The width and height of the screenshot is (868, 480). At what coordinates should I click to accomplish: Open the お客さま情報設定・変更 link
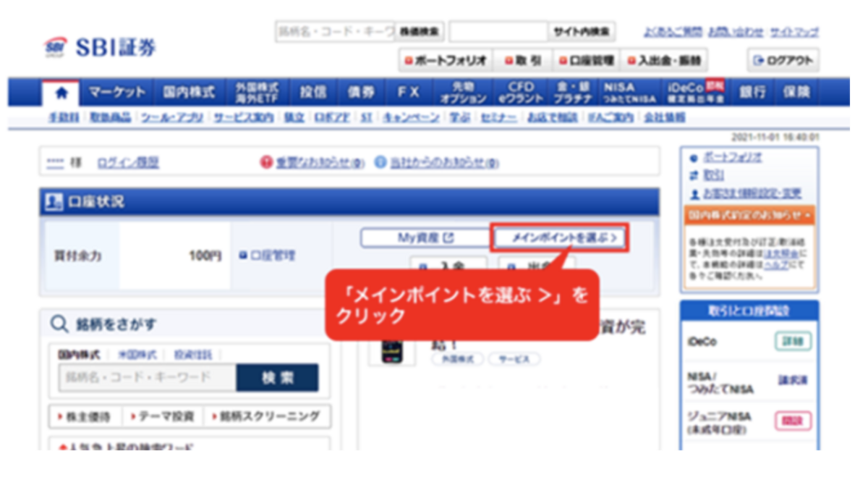point(753,194)
